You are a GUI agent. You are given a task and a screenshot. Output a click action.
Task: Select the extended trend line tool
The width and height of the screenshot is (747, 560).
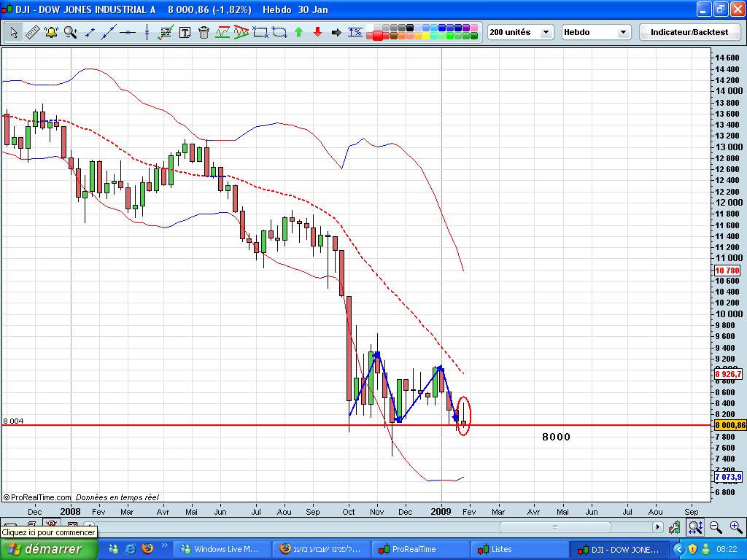tap(109, 32)
